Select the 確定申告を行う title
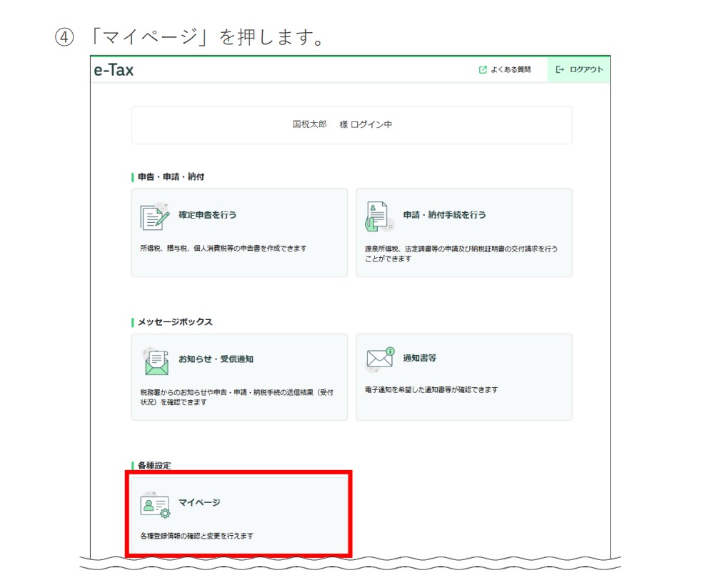Viewport: 727px width, 588px height. [207, 214]
